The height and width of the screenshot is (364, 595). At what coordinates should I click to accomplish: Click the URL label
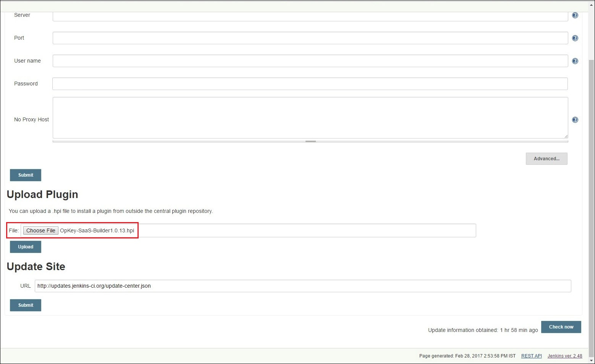click(26, 286)
